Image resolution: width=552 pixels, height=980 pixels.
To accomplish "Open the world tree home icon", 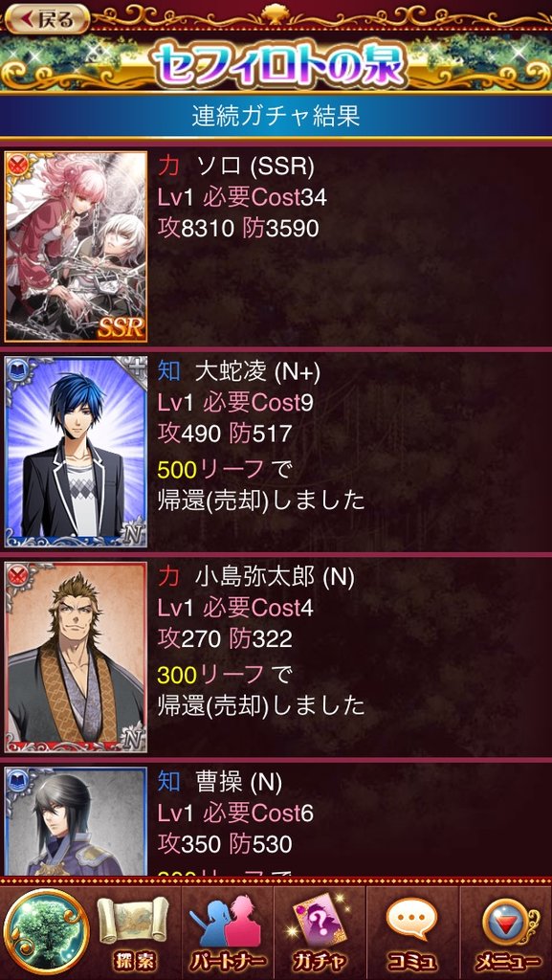I will coord(46,931).
